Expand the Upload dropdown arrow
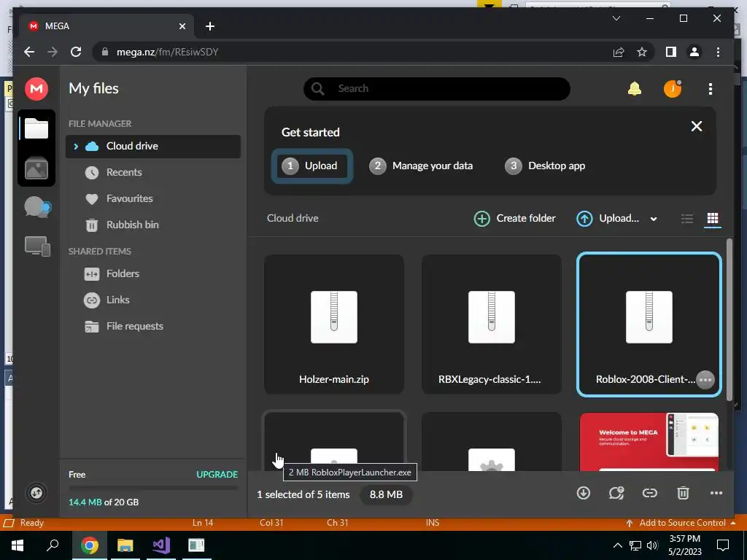747x560 pixels. (654, 219)
